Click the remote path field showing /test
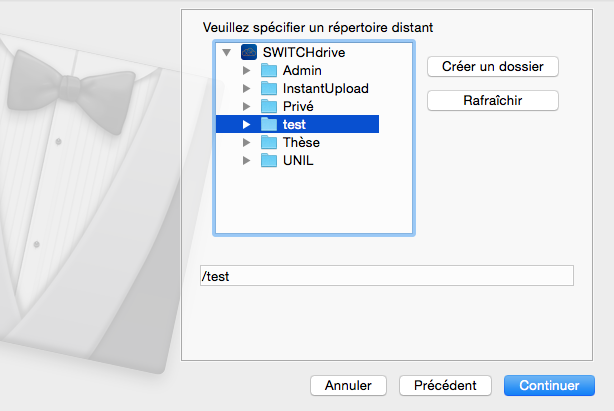614x411 pixels. pos(385,275)
